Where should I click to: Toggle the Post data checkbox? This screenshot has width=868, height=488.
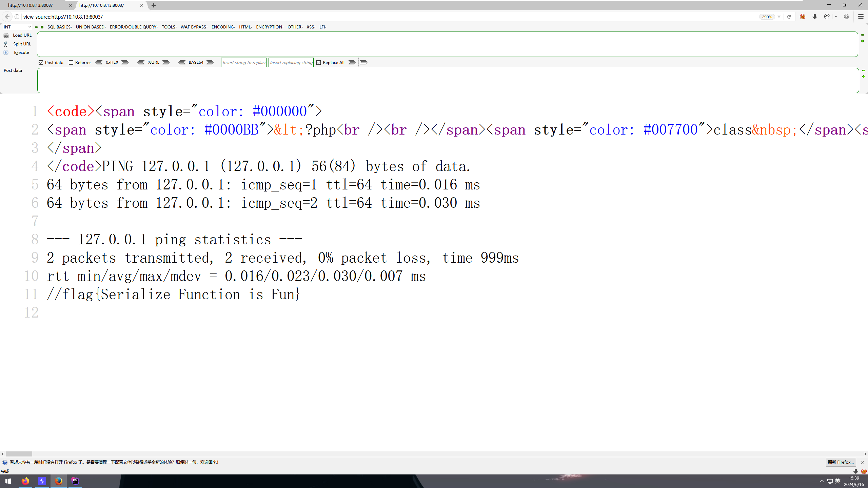(x=41, y=63)
